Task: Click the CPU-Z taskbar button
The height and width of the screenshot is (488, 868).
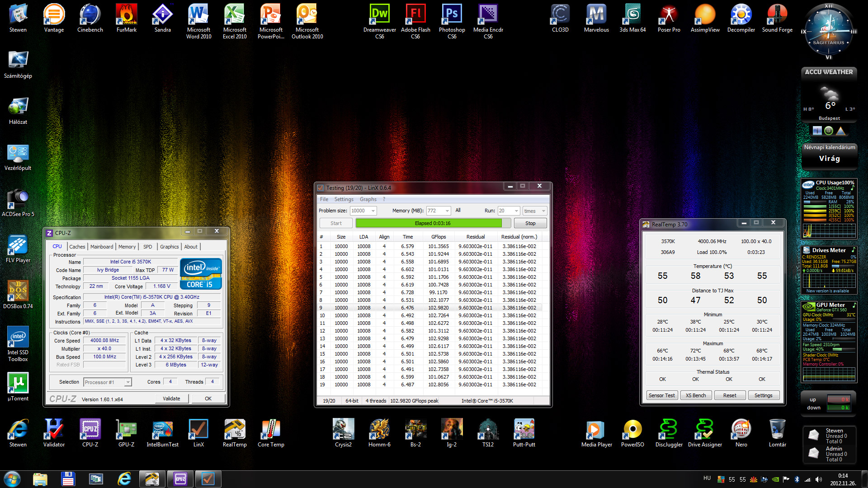Action: tap(180, 479)
